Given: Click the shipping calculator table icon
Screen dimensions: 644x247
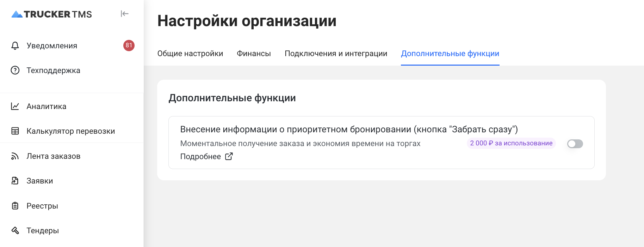Looking at the screenshot, I should 15,131.
